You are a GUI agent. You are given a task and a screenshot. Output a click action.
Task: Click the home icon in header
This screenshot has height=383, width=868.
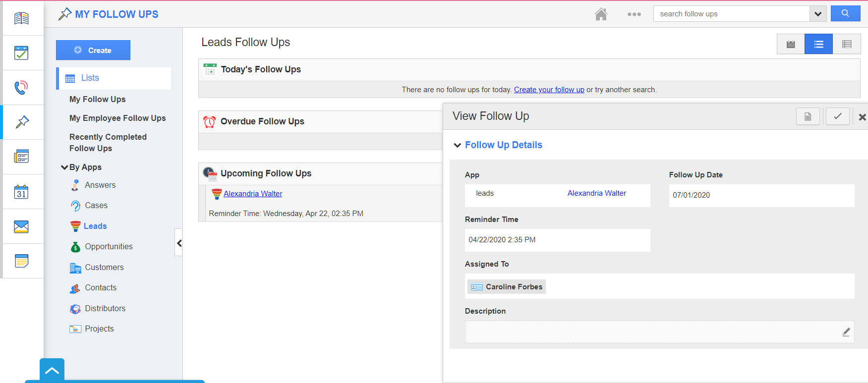[601, 14]
